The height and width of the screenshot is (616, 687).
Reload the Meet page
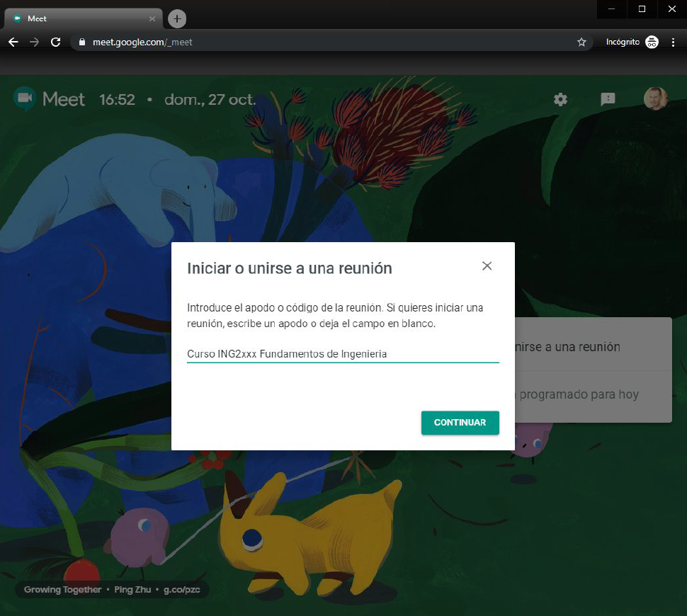tap(56, 42)
